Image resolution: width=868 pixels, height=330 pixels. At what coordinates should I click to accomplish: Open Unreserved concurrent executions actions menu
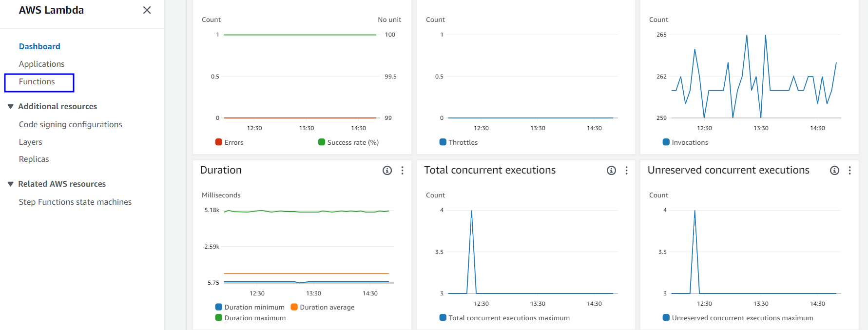849,170
